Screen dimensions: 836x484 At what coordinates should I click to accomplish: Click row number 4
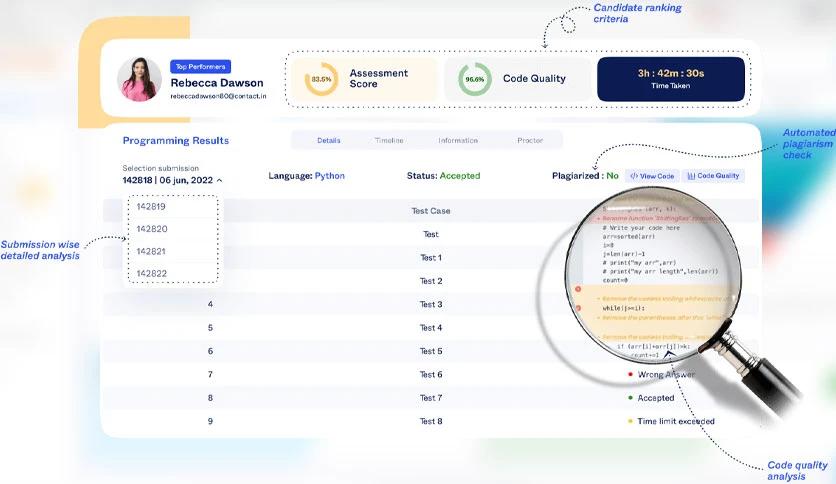(x=210, y=304)
